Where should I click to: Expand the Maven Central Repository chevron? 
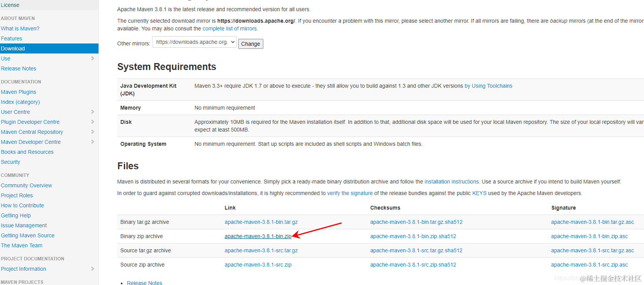click(x=92, y=132)
